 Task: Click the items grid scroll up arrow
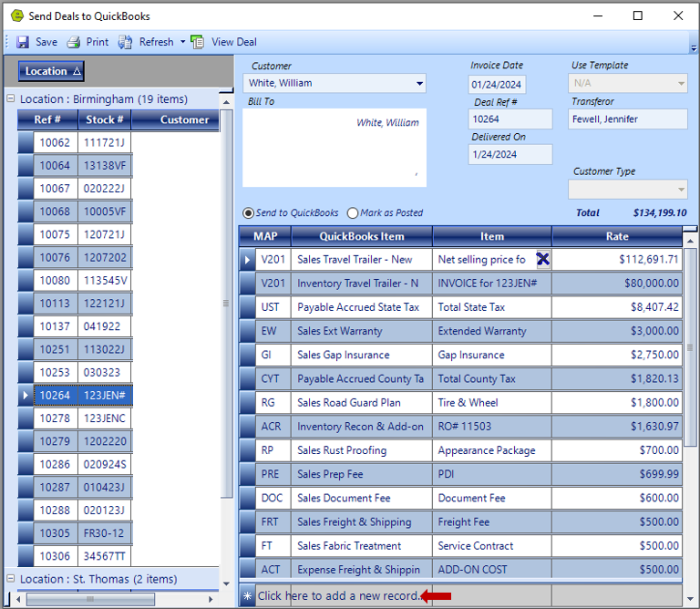pos(690,241)
